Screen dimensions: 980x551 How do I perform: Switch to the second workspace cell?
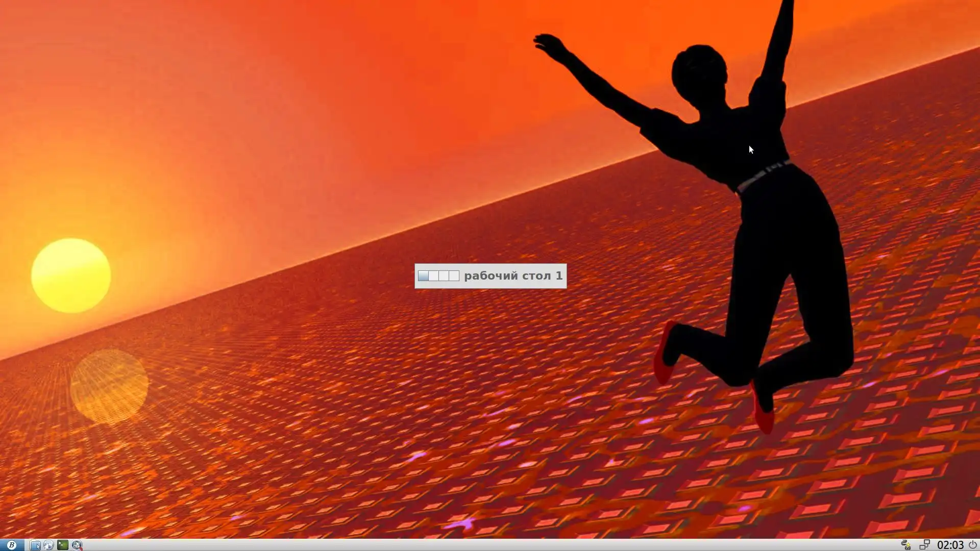coord(433,276)
